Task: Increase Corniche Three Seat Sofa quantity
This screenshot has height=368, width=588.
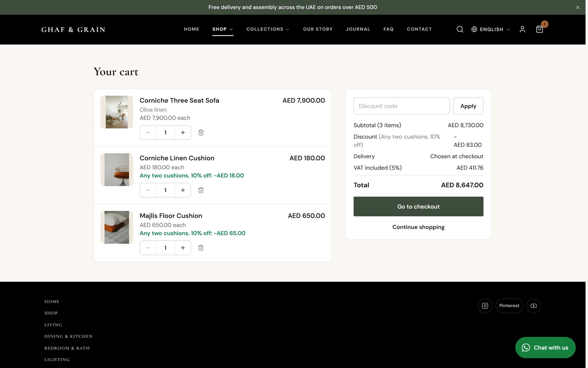Action: pos(183,132)
